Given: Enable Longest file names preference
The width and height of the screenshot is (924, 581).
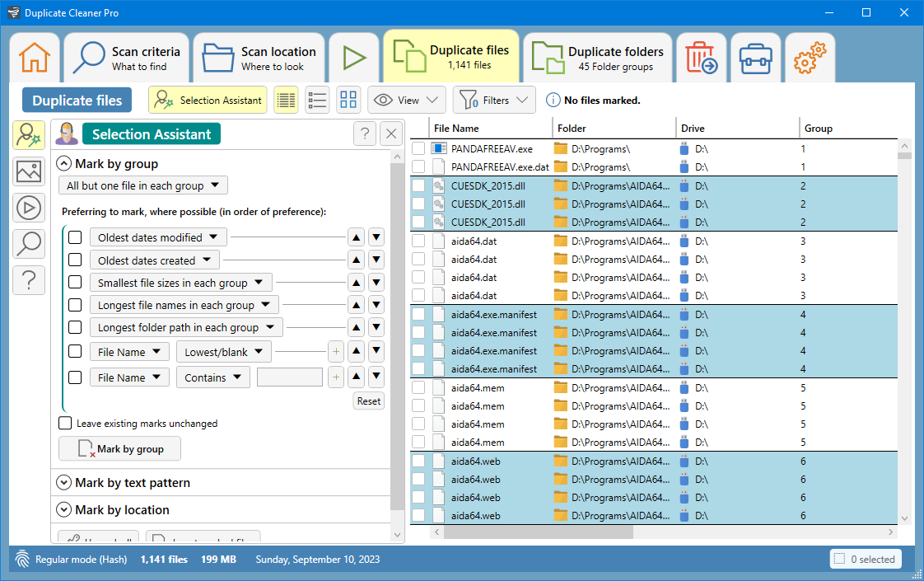Looking at the screenshot, I should click(x=75, y=305).
